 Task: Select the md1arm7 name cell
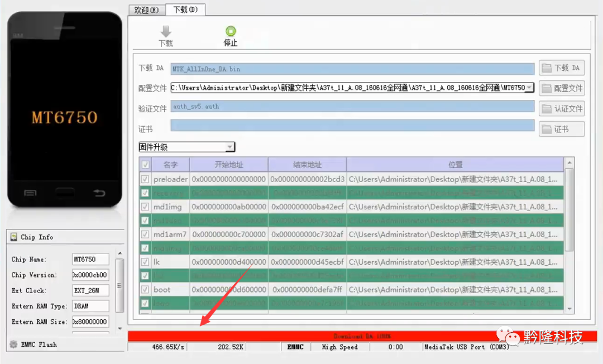[x=170, y=234]
